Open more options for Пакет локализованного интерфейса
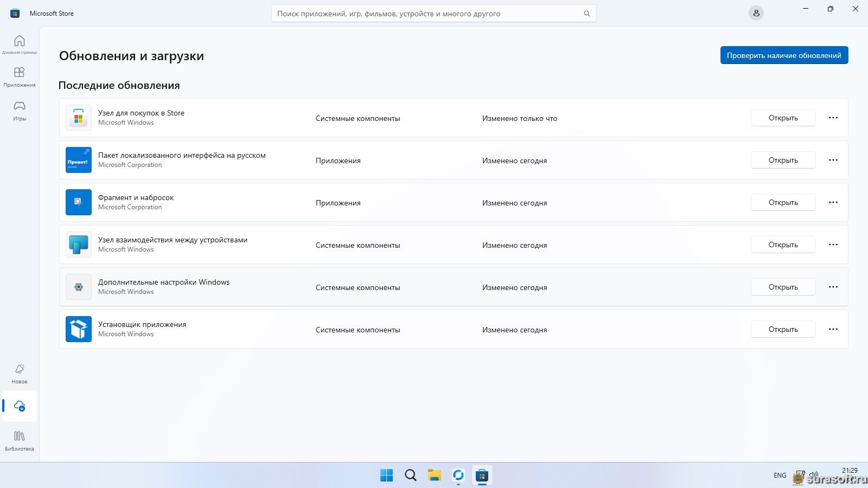 (833, 160)
